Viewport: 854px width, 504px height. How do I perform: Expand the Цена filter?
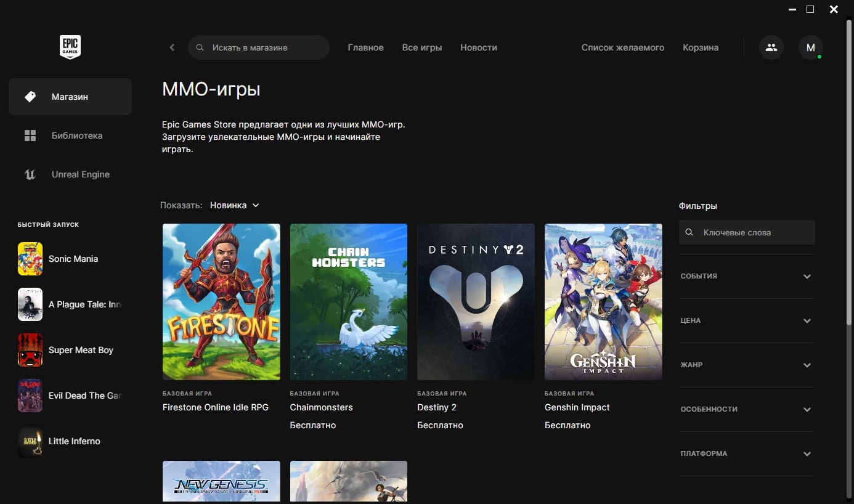pos(747,320)
